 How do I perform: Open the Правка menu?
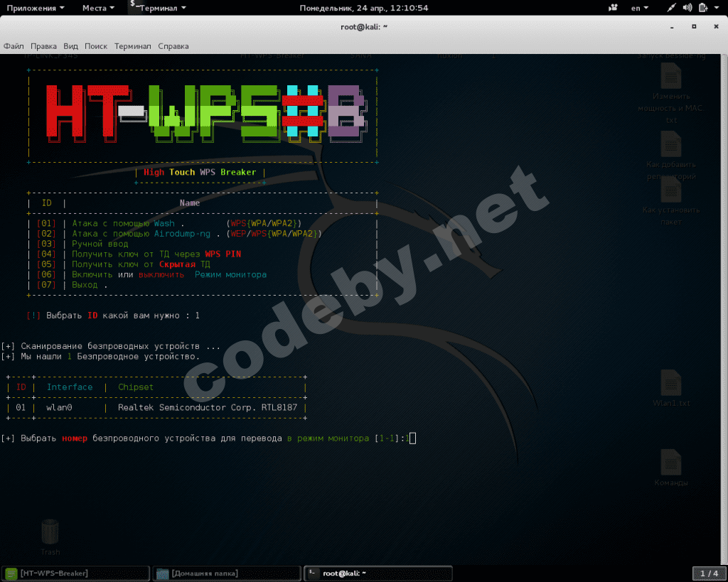pos(43,46)
